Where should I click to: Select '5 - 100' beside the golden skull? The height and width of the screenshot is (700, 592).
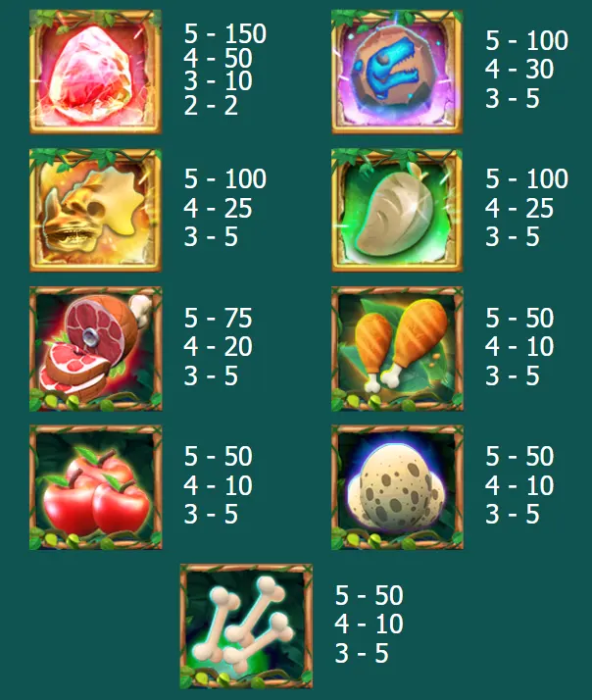(225, 178)
